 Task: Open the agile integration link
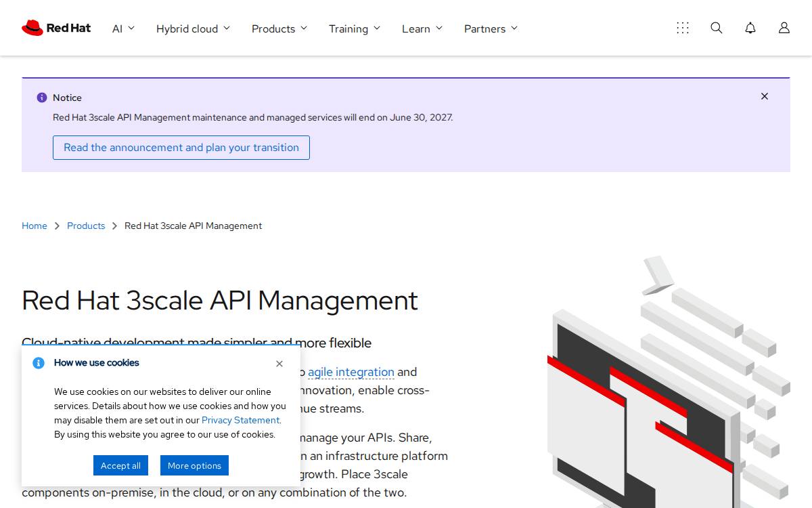point(351,372)
